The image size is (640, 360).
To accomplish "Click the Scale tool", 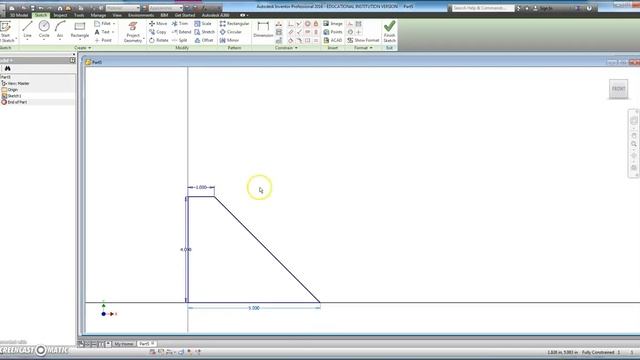I will click(203, 24).
